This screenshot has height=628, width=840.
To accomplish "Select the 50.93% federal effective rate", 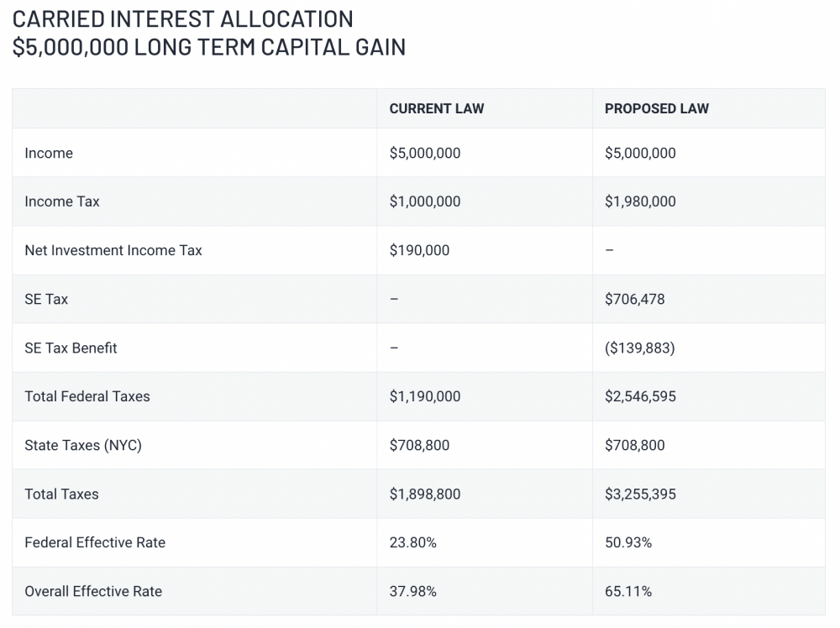I will (628, 542).
